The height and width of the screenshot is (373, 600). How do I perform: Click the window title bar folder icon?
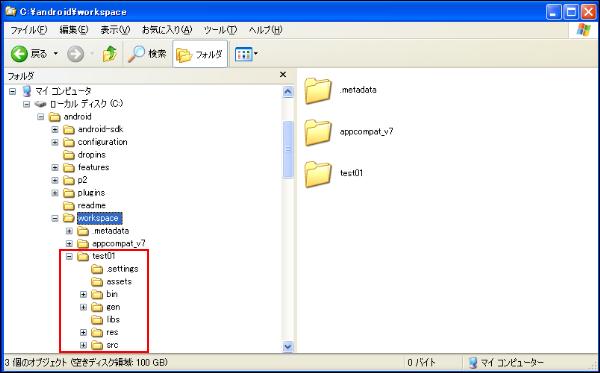pyautogui.click(x=10, y=11)
